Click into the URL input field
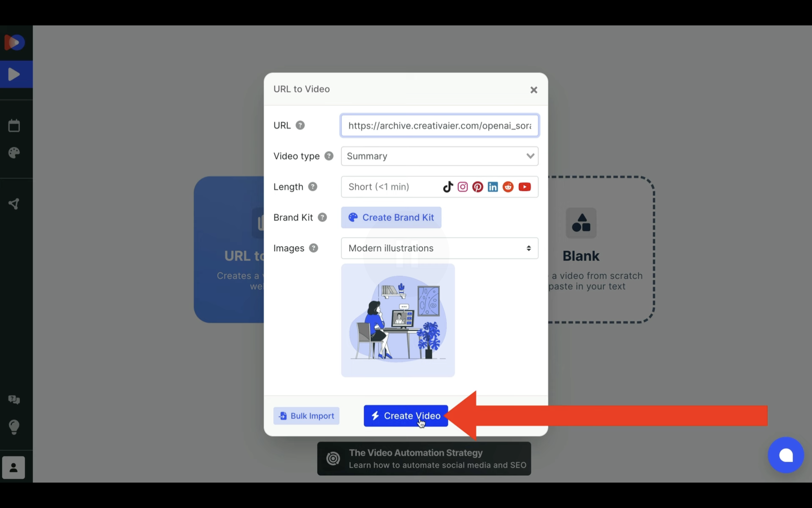The height and width of the screenshot is (508, 812). pyautogui.click(x=440, y=125)
